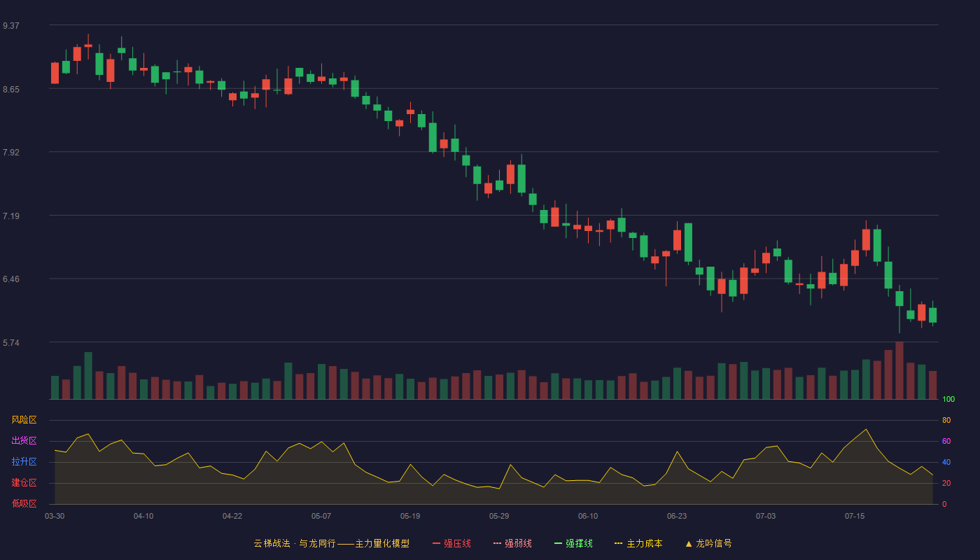Click the 9.37 price axis label
The height and width of the screenshot is (560, 980).
click(11, 26)
